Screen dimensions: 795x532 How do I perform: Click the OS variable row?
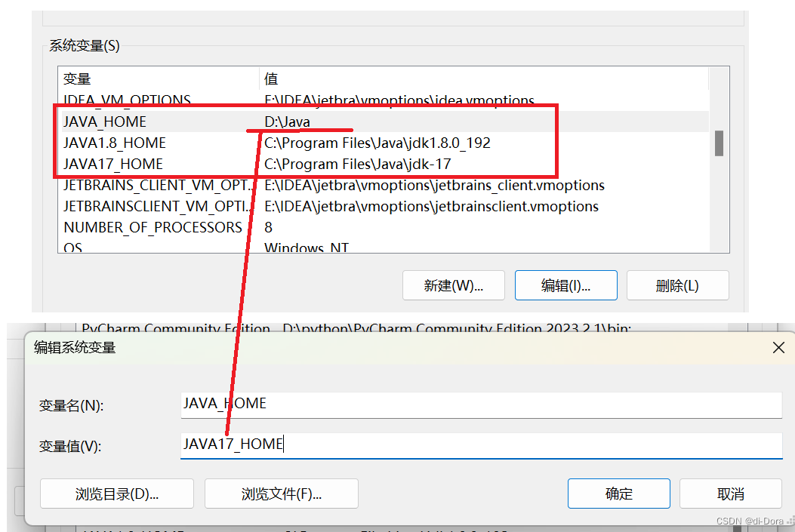[383, 246]
